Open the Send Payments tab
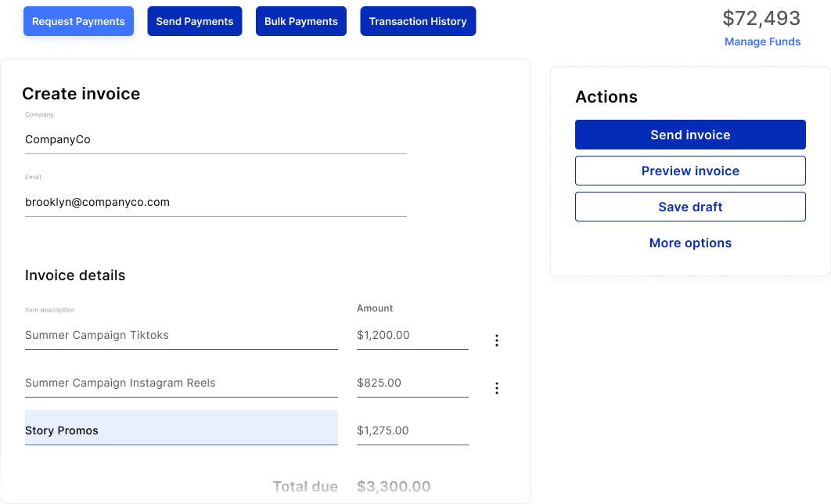Image resolution: width=831 pixels, height=504 pixels. (x=195, y=21)
